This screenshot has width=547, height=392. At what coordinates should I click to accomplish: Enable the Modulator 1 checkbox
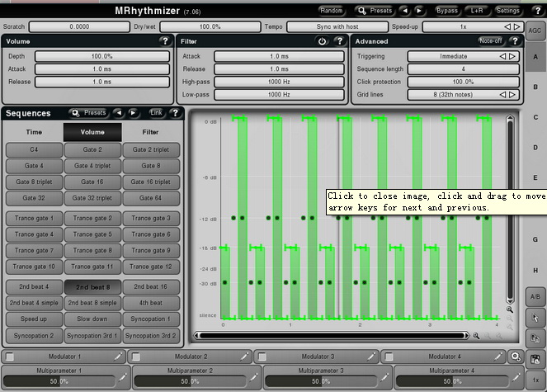click(x=8, y=356)
